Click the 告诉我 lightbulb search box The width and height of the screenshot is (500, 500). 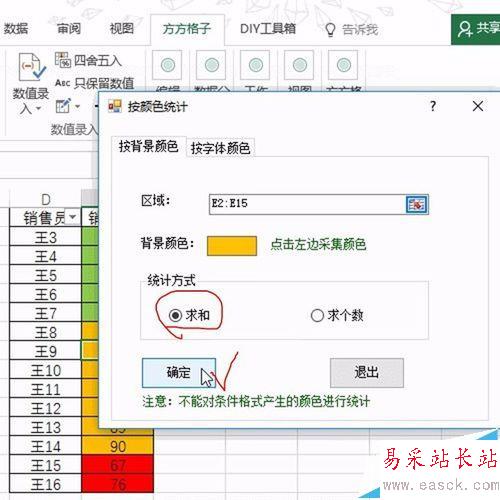352,30
